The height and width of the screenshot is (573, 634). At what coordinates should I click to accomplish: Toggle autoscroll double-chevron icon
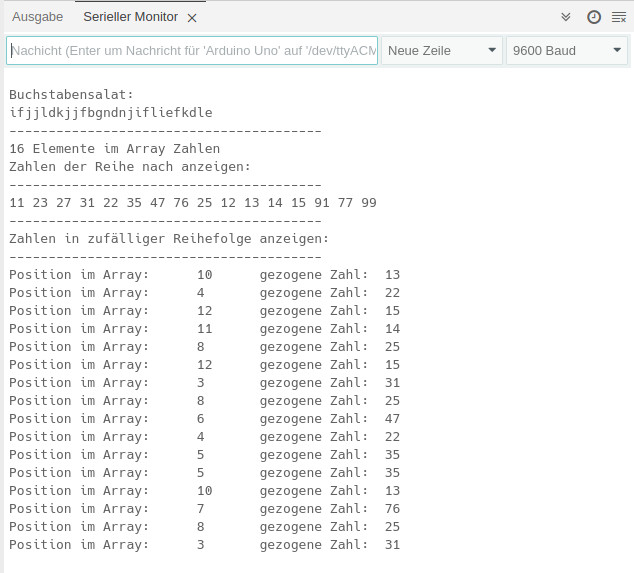pos(565,17)
